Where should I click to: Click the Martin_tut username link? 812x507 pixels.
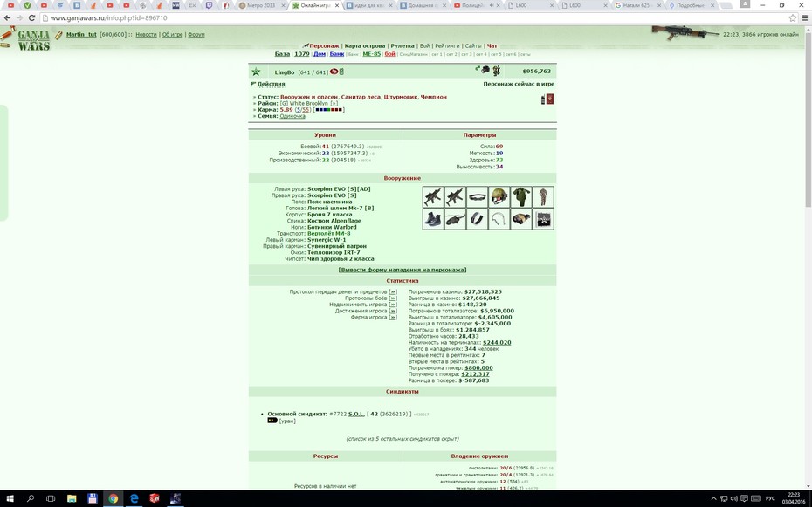81,35
